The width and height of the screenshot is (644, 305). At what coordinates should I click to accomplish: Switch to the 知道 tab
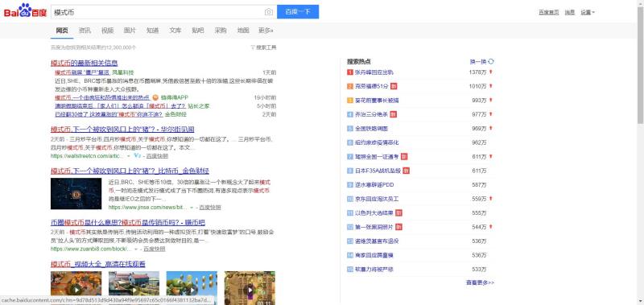(152, 31)
